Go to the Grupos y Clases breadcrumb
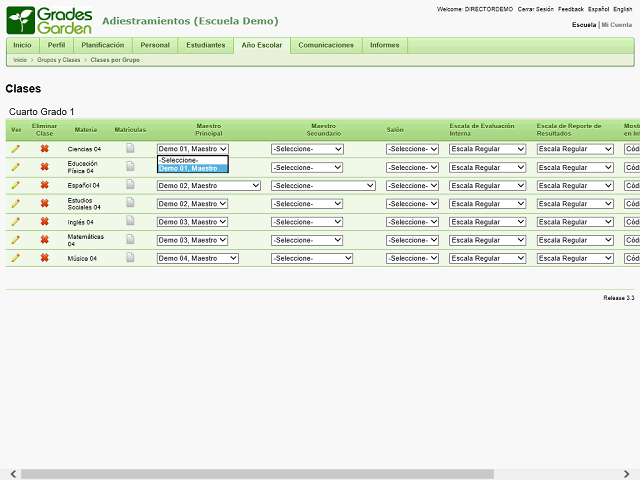 58,60
